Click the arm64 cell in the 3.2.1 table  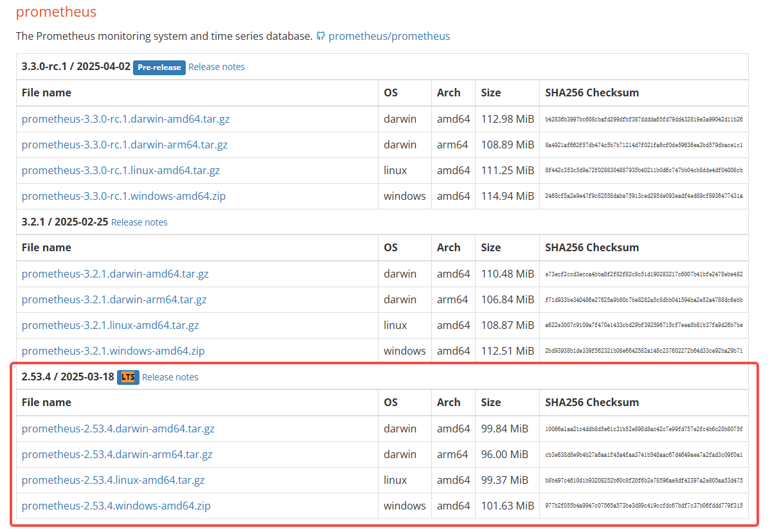[x=452, y=299]
